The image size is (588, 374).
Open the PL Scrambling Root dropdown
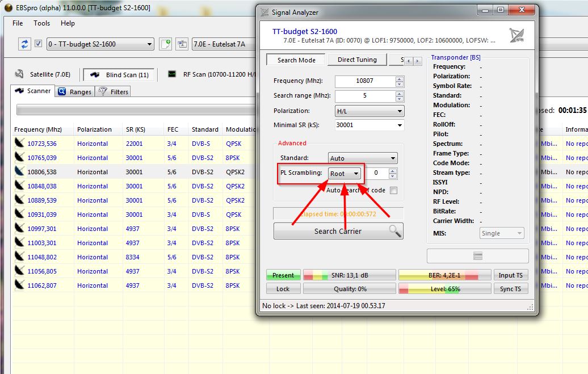click(345, 173)
